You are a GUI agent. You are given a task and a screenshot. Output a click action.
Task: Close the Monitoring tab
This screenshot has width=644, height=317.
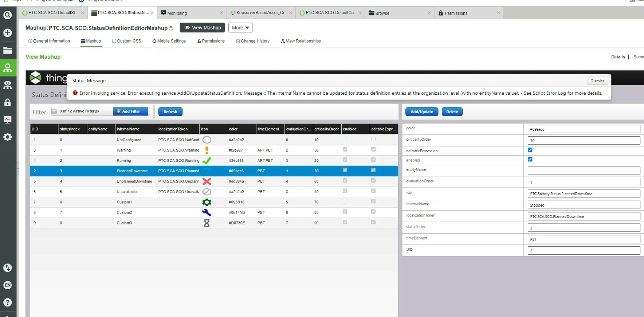(x=221, y=13)
